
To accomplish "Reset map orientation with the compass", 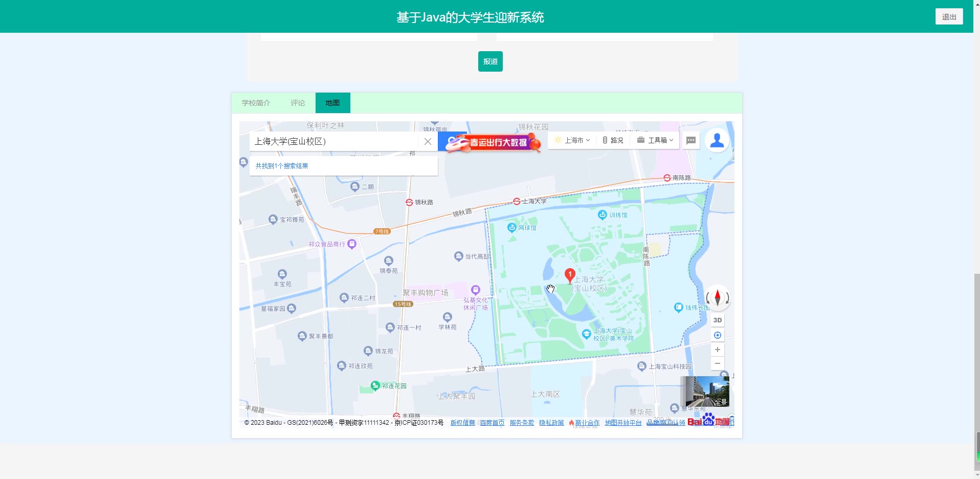I will [x=718, y=297].
